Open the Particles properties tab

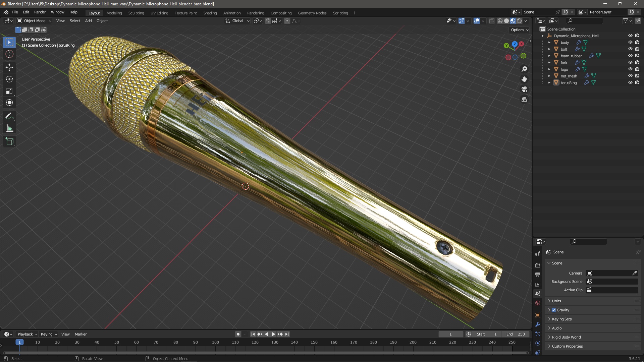(x=538, y=334)
